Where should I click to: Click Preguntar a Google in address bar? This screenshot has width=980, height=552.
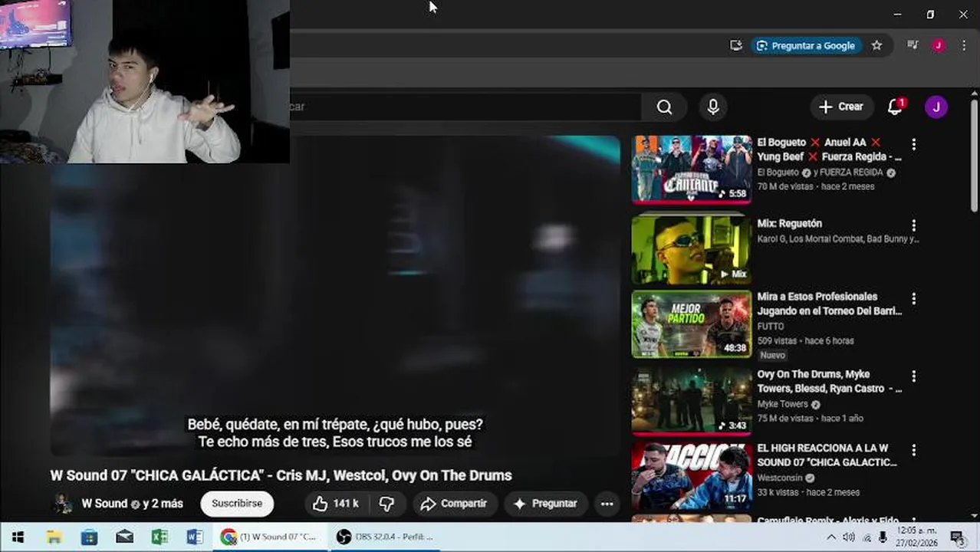[806, 46]
